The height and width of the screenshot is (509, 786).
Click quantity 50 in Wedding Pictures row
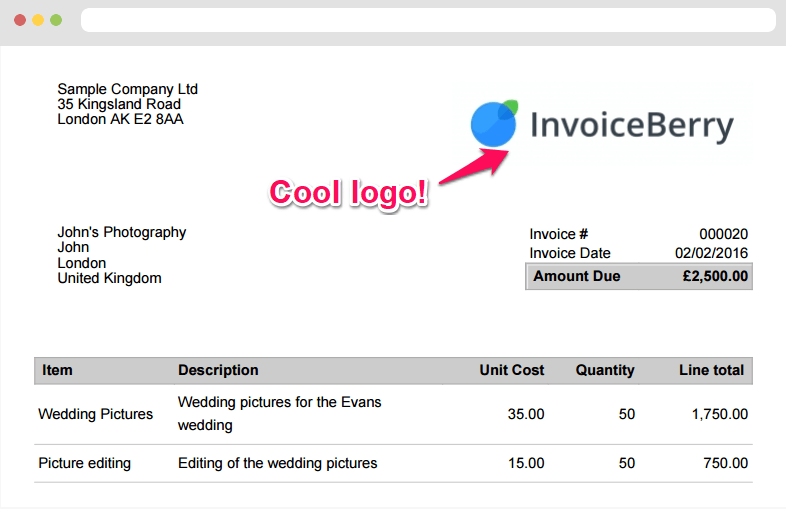(x=627, y=414)
